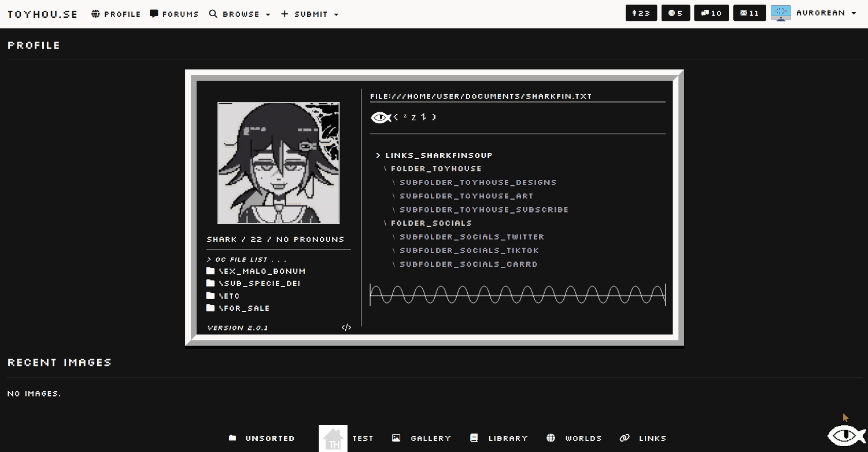Screen dimensions: 868x452
Task: Click SUBFOLDER_TOYHOUSE_DESIGNS link
Action: (x=478, y=182)
